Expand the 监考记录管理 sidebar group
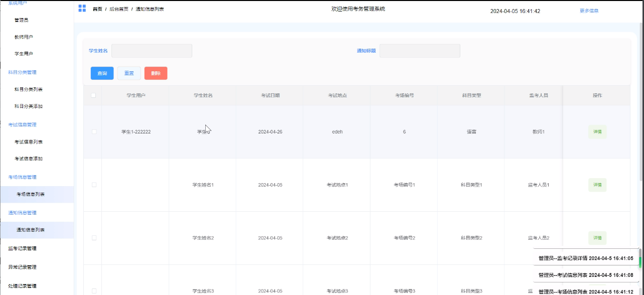This screenshot has width=644, height=295. tap(22, 248)
